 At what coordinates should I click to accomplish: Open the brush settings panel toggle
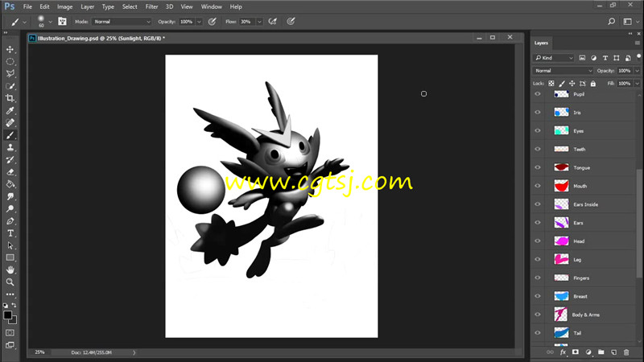[x=62, y=22]
